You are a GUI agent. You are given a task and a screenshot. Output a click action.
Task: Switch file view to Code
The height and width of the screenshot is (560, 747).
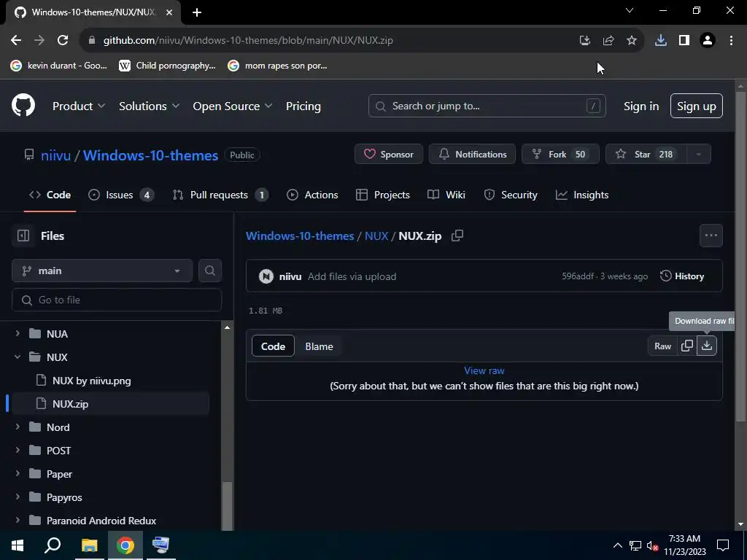tap(273, 346)
